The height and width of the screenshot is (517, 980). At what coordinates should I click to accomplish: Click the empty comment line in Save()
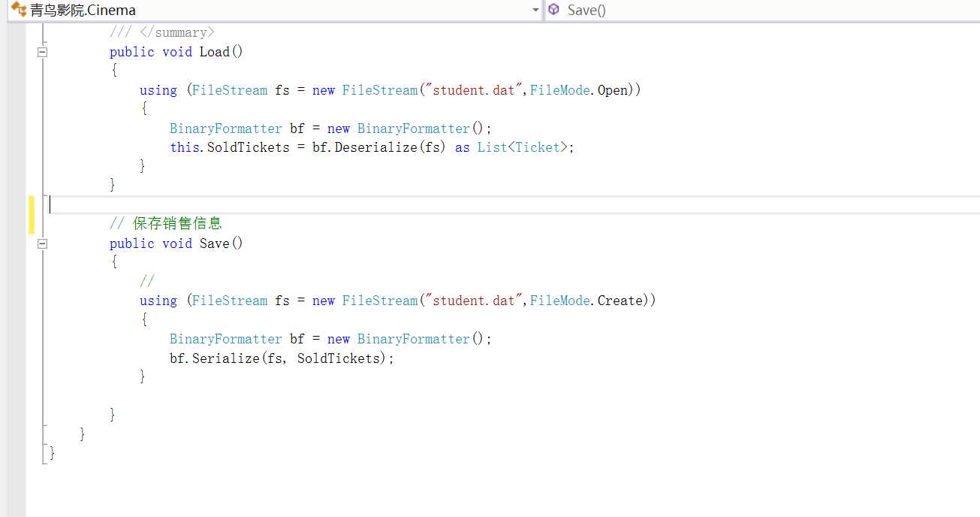click(147, 281)
